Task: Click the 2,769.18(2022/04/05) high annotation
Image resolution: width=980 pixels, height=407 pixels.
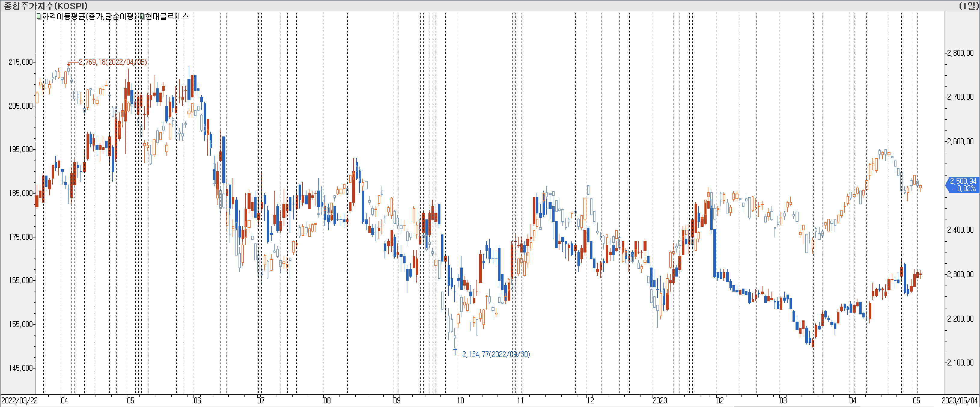Action: point(113,62)
